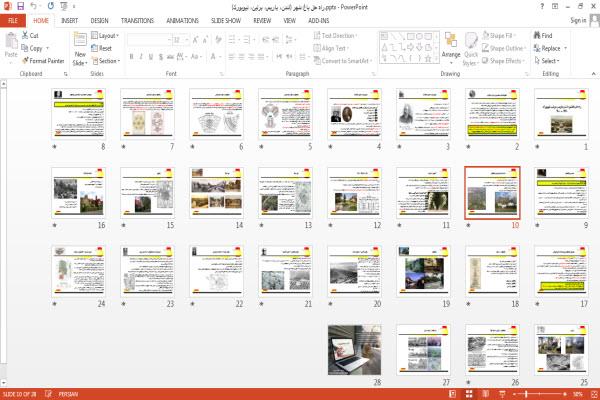This screenshot has height=400, width=600.
Task: Open the Select dropdown in Editing
Action: 547,61
